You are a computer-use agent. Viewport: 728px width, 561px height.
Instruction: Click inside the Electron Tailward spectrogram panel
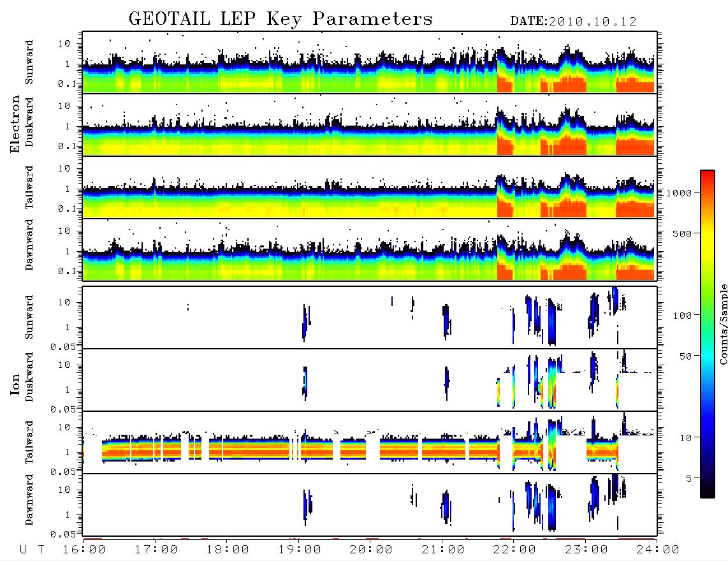point(370,187)
